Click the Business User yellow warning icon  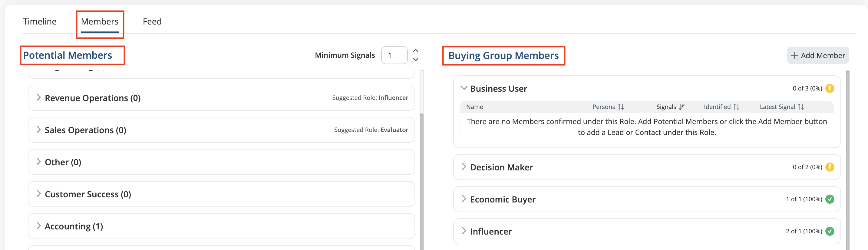point(830,88)
